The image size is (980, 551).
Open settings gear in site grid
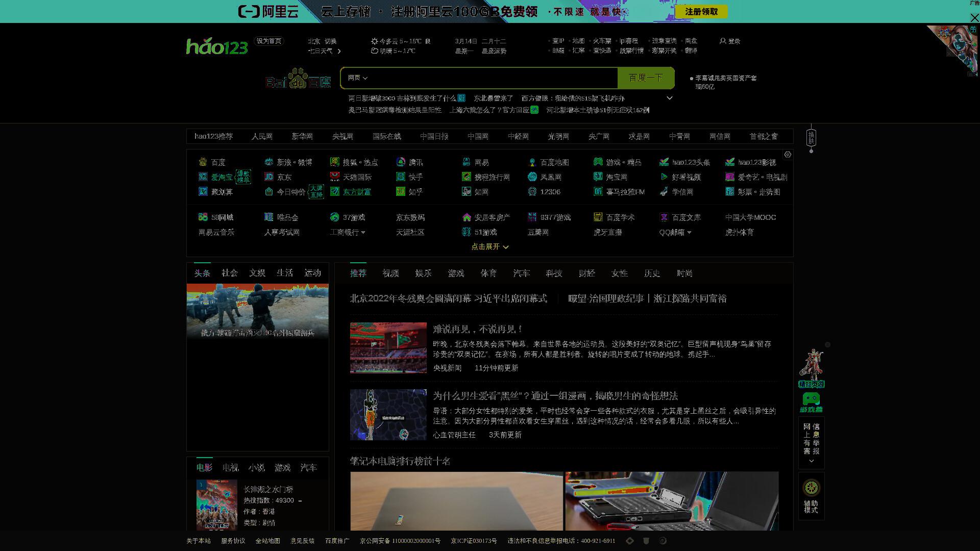tap(788, 155)
